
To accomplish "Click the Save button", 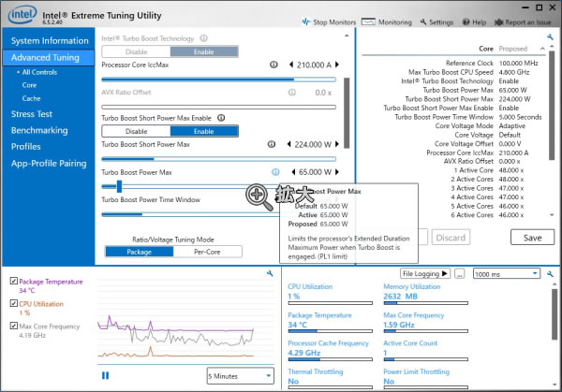I will 532,238.
